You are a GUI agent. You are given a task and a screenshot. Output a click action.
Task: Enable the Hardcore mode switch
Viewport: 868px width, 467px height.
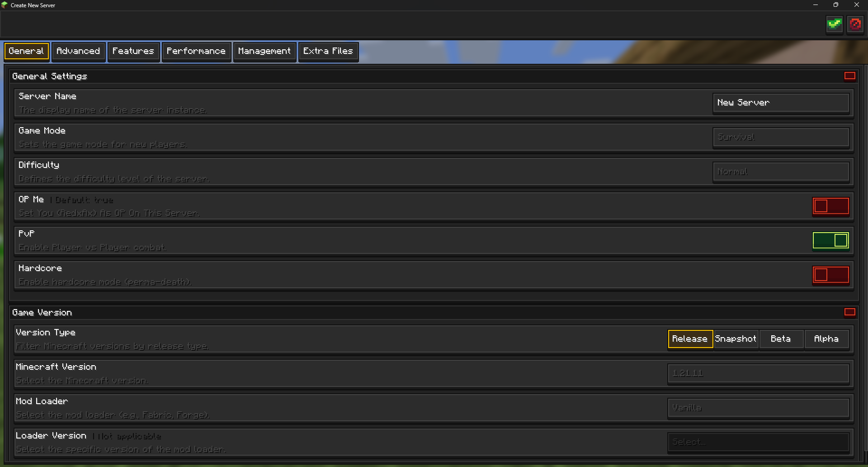[830, 275]
